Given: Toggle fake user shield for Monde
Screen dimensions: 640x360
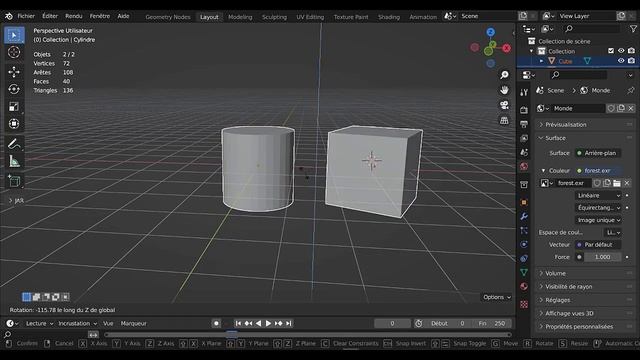Looking at the screenshot, I should click(x=611, y=108).
